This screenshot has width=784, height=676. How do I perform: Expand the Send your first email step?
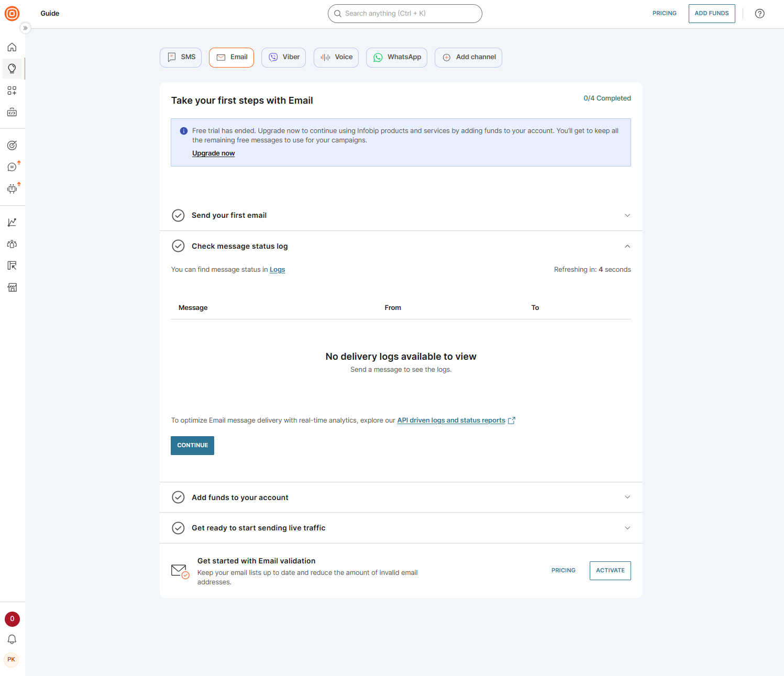pos(627,215)
